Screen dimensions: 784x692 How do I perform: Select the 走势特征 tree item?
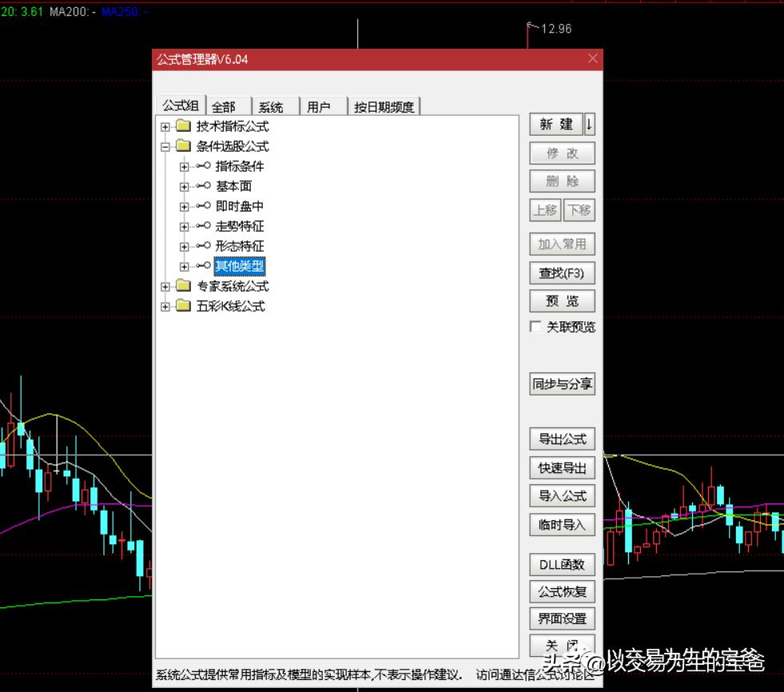[x=240, y=226]
